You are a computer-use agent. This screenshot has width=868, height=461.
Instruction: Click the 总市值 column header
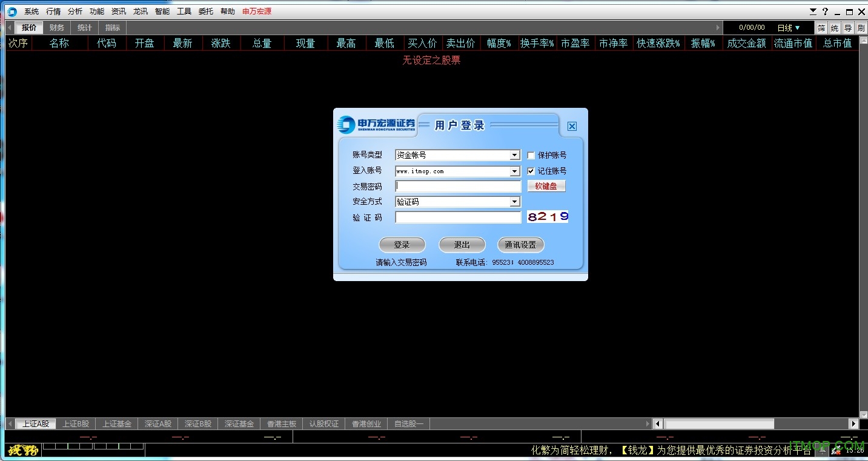pos(838,43)
